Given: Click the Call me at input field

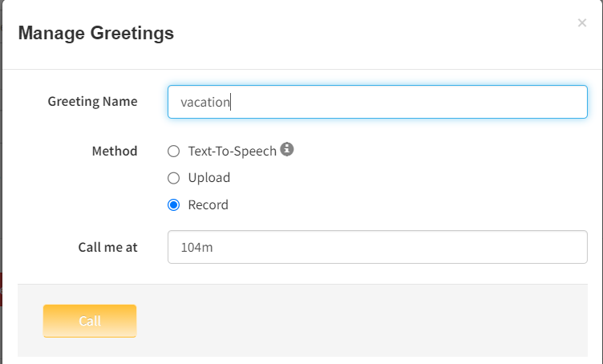Looking at the screenshot, I should [x=377, y=247].
